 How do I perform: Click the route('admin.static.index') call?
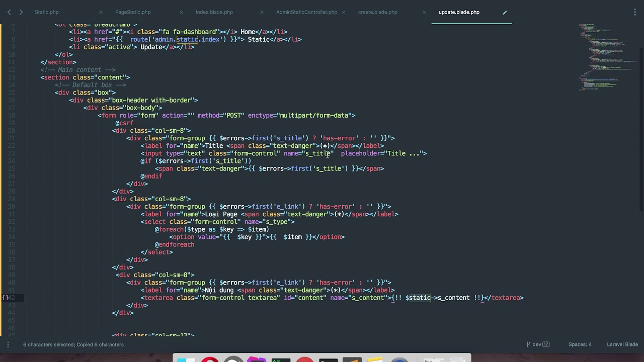tap(178, 39)
